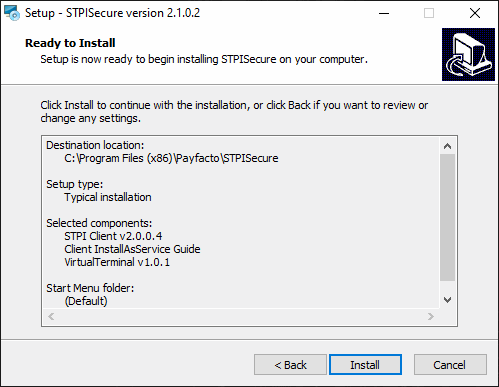Click the VirtualTerminal v1.0.1 line
This screenshot has height=387, width=499.
(117, 262)
